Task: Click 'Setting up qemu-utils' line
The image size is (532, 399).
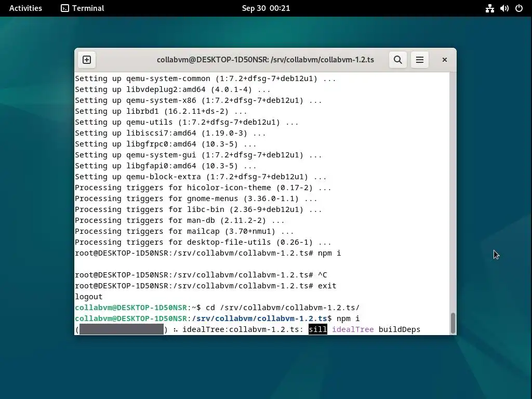Action: pos(187,122)
